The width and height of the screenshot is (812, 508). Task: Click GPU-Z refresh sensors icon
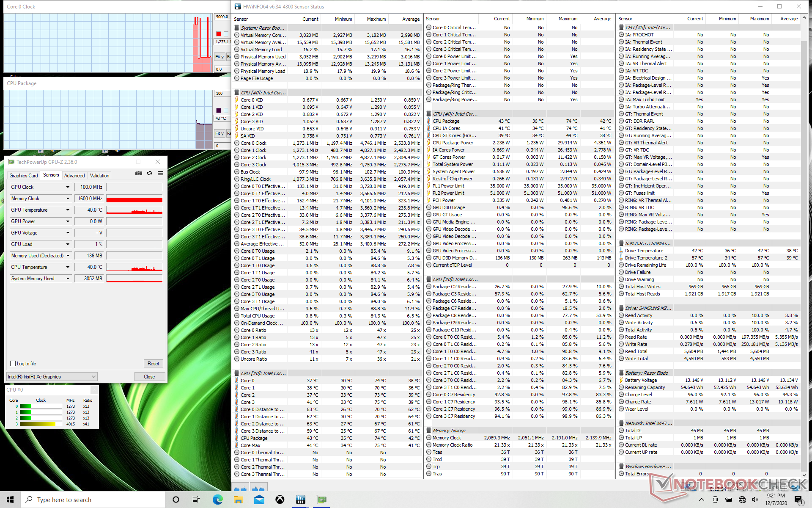pyautogui.click(x=149, y=173)
